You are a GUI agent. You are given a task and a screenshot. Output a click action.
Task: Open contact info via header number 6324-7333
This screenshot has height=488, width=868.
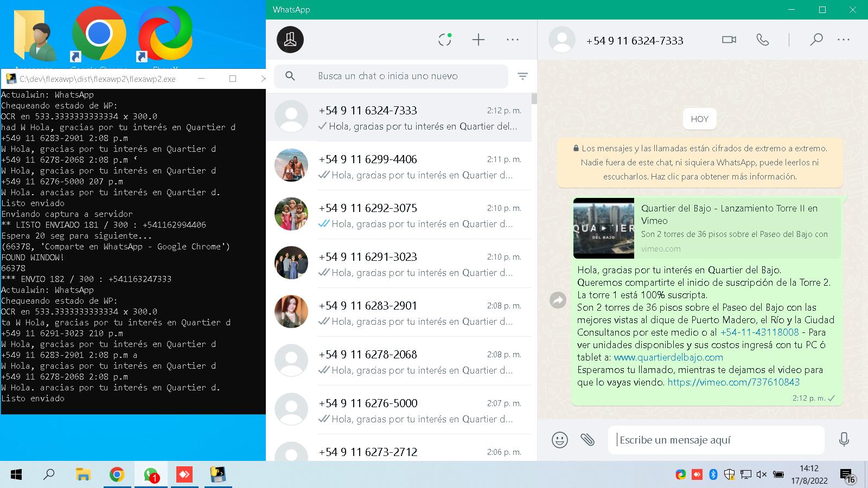(x=635, y=41)
